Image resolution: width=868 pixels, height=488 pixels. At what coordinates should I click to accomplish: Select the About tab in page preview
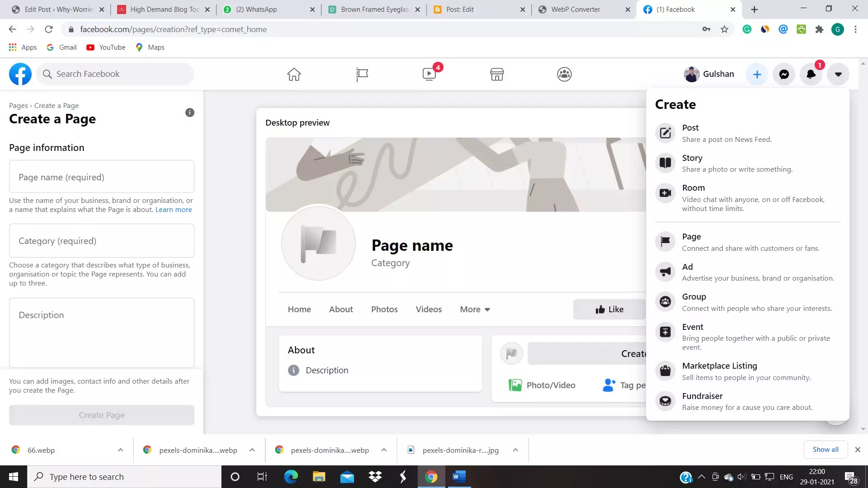click(341, 310)
